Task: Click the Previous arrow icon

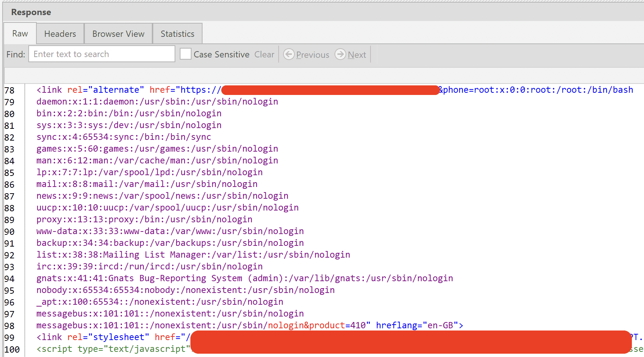Action: pos(289,54)
